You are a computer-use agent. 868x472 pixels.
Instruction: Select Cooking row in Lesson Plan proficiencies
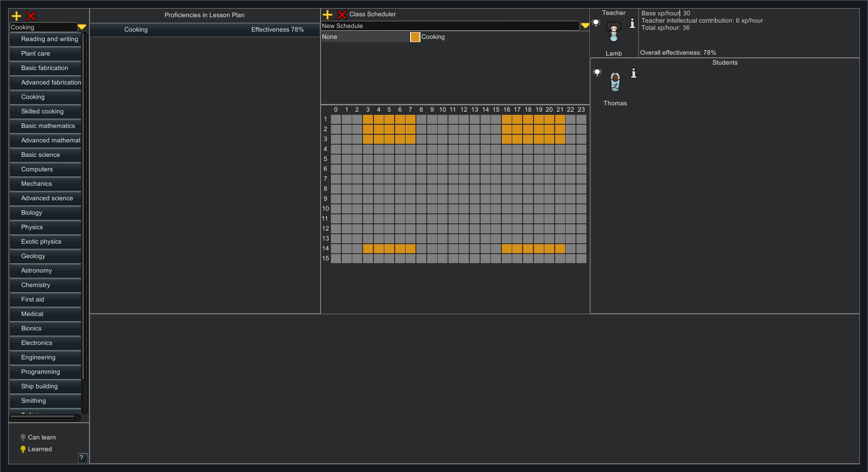[x=205, y=30]
